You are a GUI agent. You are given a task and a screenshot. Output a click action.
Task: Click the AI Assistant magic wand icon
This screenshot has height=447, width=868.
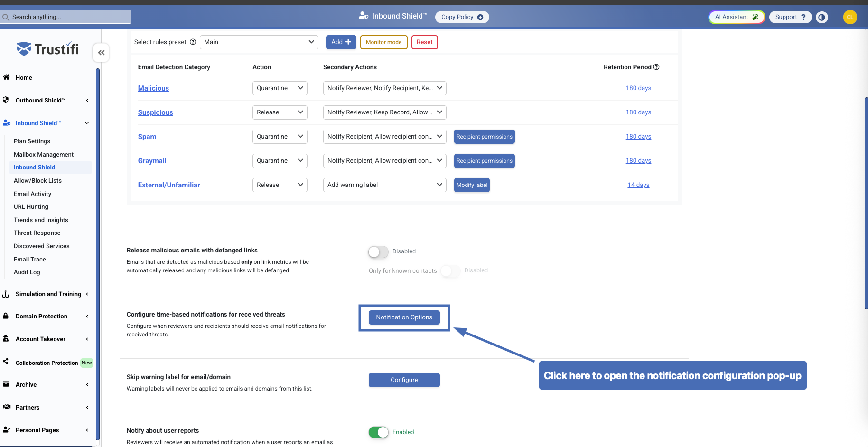tap(755, 17)
